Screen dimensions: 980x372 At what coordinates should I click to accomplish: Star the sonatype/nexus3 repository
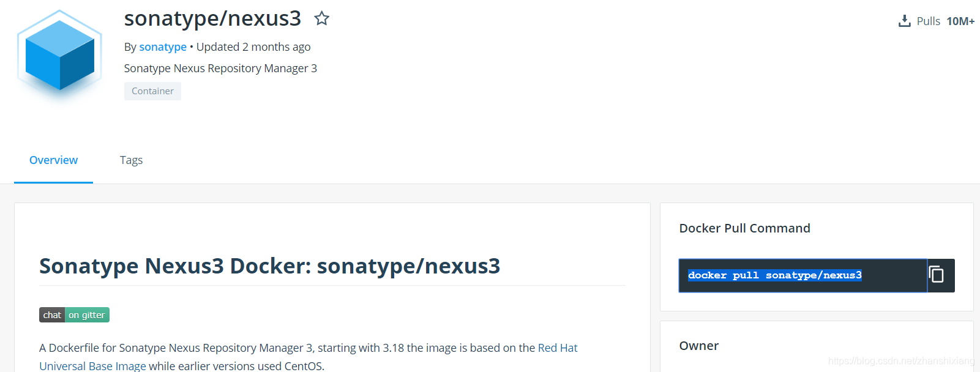(321, 18)
